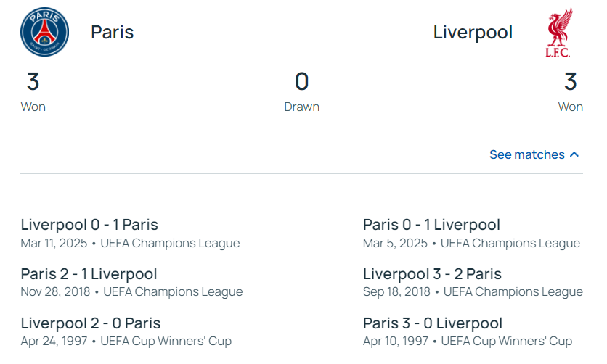Open Liverpool 2 - 0 Paris match
The image size is (607, 364).
pos(91,323)
